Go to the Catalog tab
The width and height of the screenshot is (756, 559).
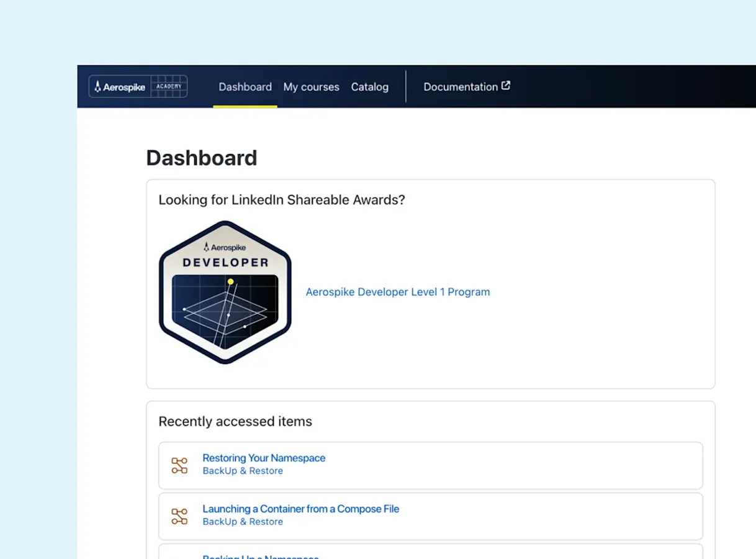[x=369, y=87]
